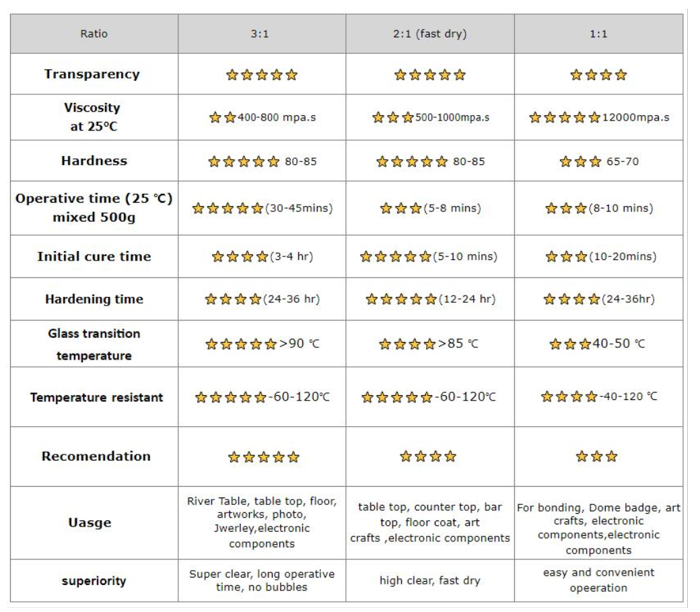700x612 pixels.
Task: Click Hardness stars in 2:1 fast dry column
Action: pos(412,162)
